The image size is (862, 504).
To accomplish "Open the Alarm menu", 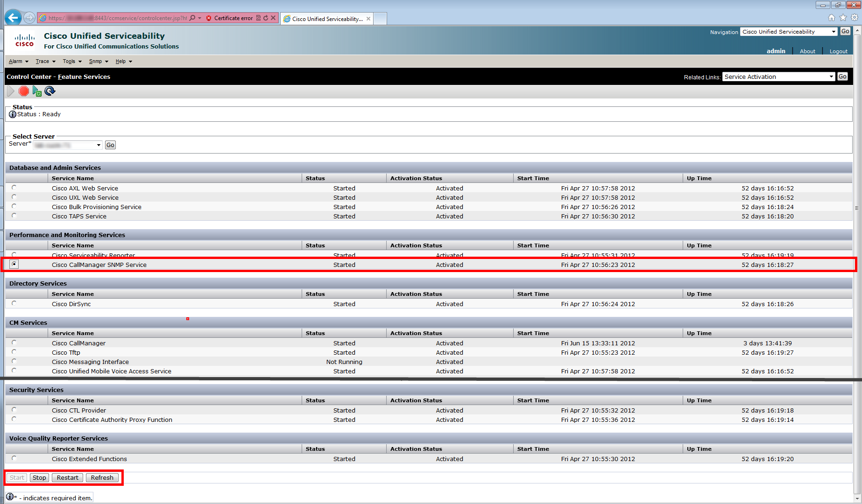I will click(18, 61).
